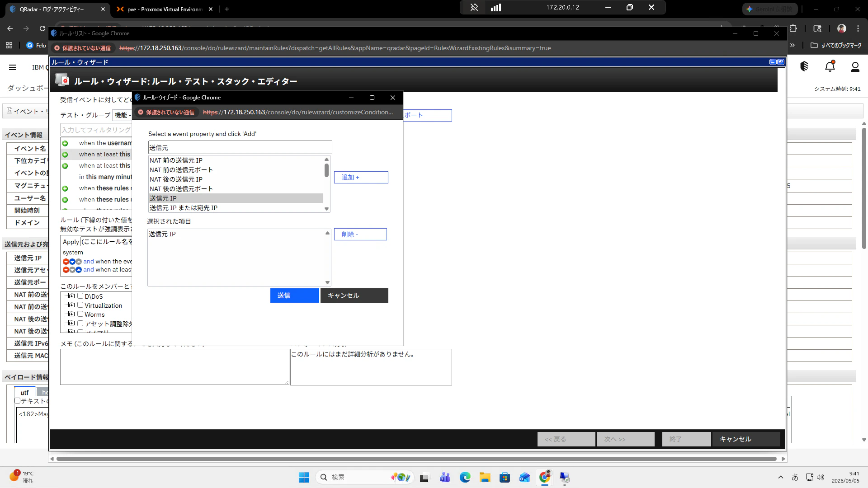Add first 'when these rules' test via plus

pyautogui.click(x=65, y=188)
